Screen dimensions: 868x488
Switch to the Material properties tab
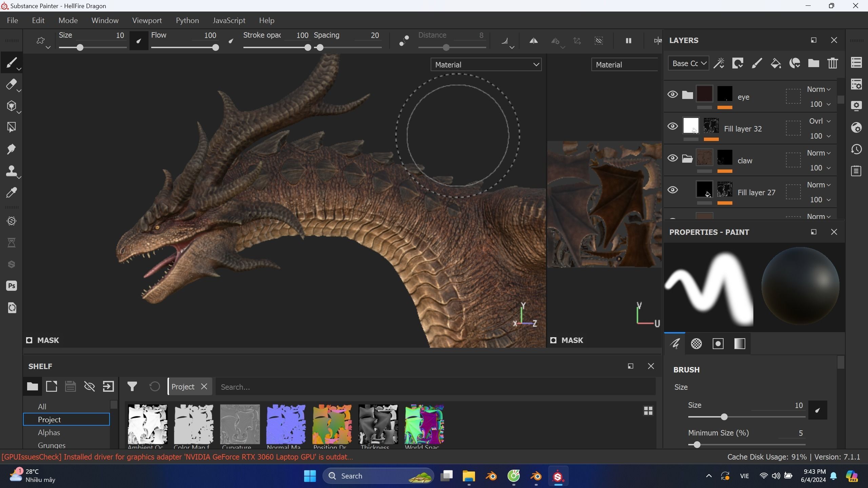pos(739,344)
